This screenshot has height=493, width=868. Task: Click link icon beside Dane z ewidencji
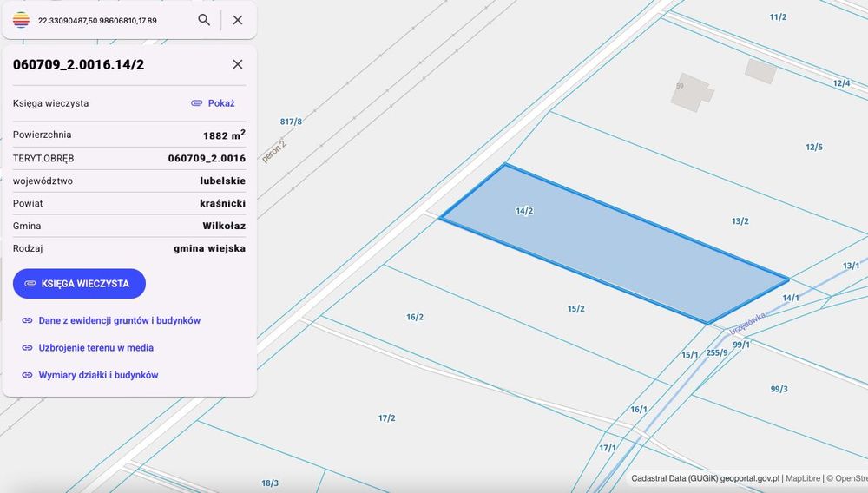click(27, 320)
